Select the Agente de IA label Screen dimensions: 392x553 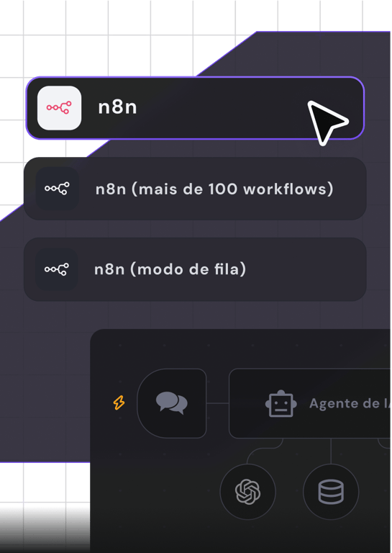point(350,403)
